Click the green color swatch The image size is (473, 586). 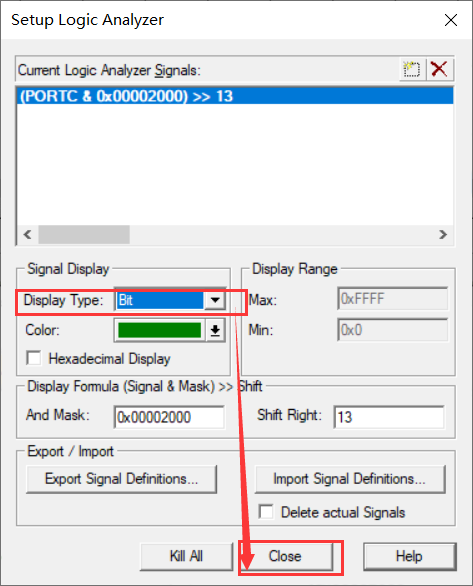pos(160,330)
